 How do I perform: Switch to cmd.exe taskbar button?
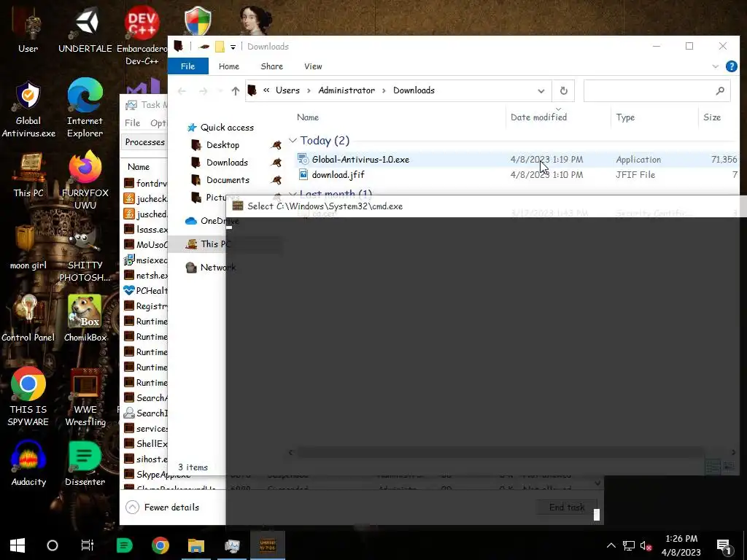point(268,545)
